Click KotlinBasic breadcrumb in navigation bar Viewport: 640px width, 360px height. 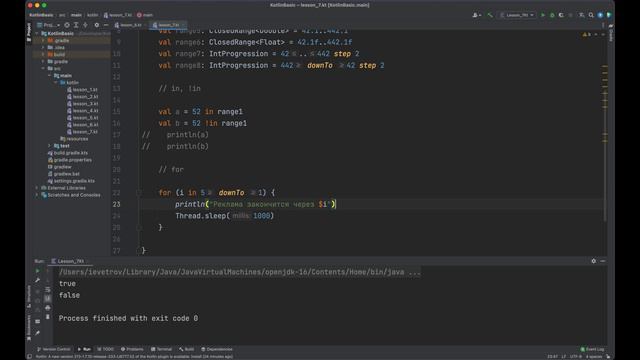pyautogui.click(x=41, y=15)
